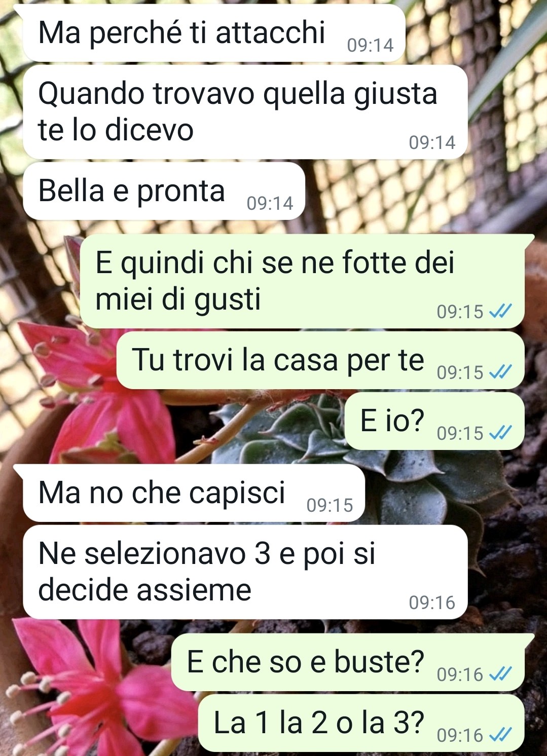Select the "La 1 la 2 o la 3?" message
Screen dimensions: 547x756
tap(361, 723)
